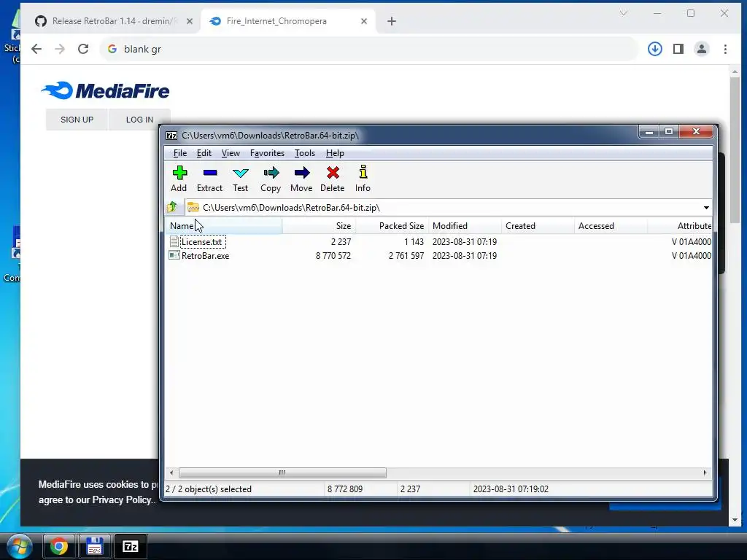Viewport: 747px width, 560px height.
Task: Click the Chrome address bar showing blank gr
Action: 369,49
